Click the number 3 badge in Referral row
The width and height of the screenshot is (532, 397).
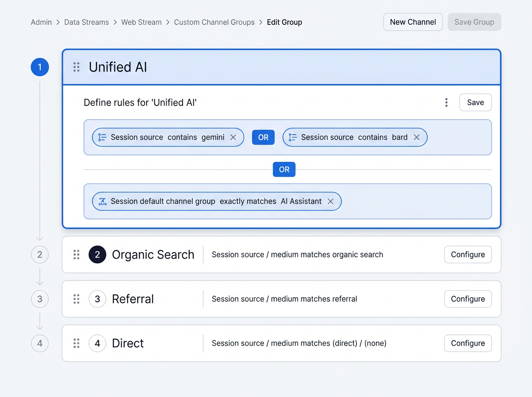pyautogui.click(x=98, y=299)
